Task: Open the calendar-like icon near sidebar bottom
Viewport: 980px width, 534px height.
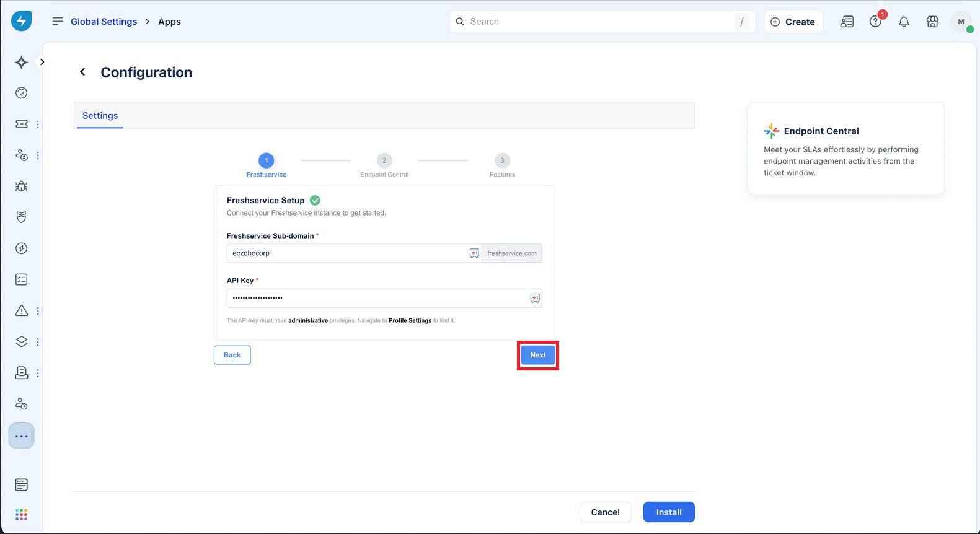Action: (21, 484)
